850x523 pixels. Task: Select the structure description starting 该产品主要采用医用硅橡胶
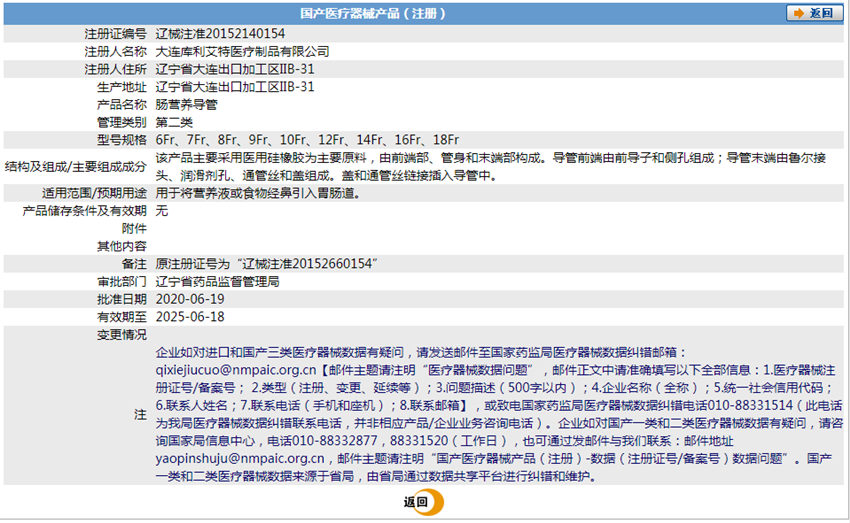point(491,166)
